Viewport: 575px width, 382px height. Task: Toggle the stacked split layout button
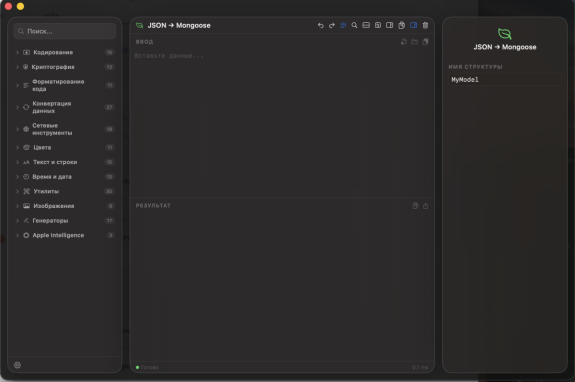[366, 25]
